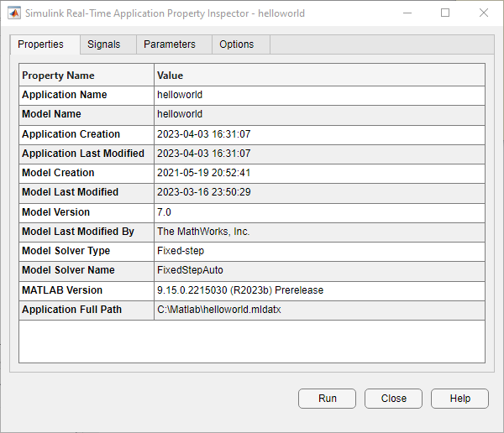
Task: Select the MATLAB Version value cell
Action: click(x=319, y=290)
